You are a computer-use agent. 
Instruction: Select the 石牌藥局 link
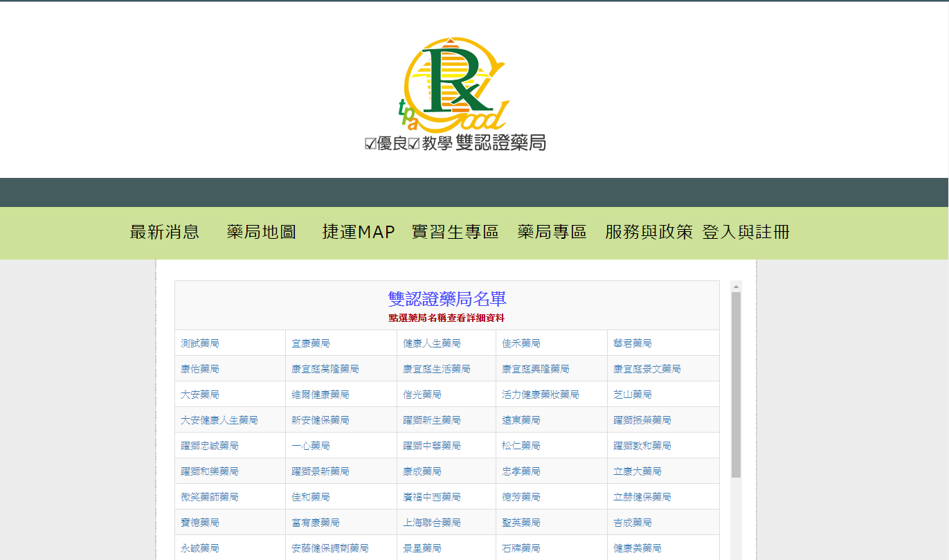coord(521,548)
